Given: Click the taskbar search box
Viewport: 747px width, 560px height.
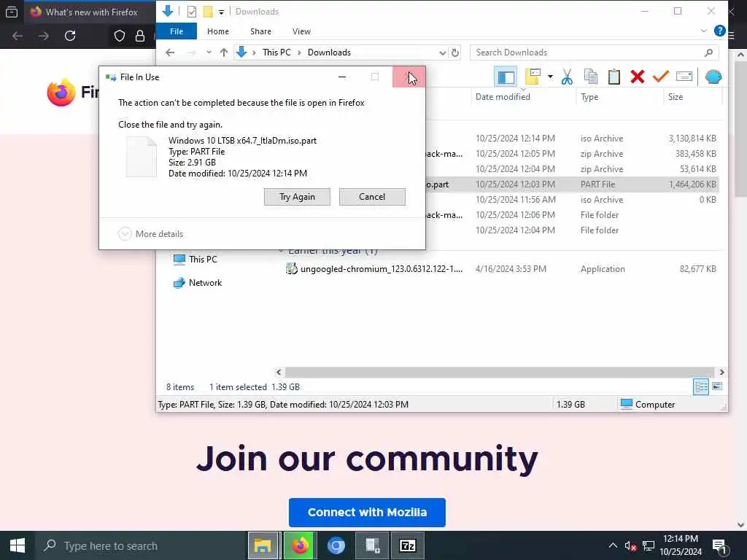Looking at the screenshot, I should tap(140, 545).
